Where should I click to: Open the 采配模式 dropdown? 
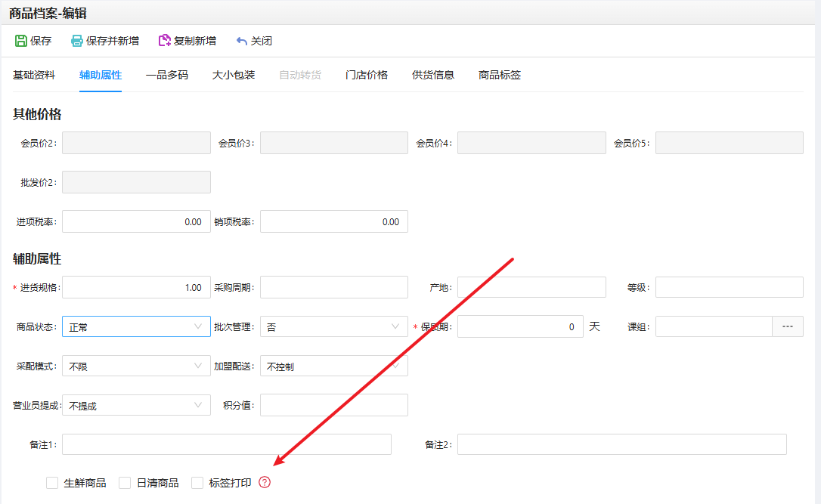136,366
